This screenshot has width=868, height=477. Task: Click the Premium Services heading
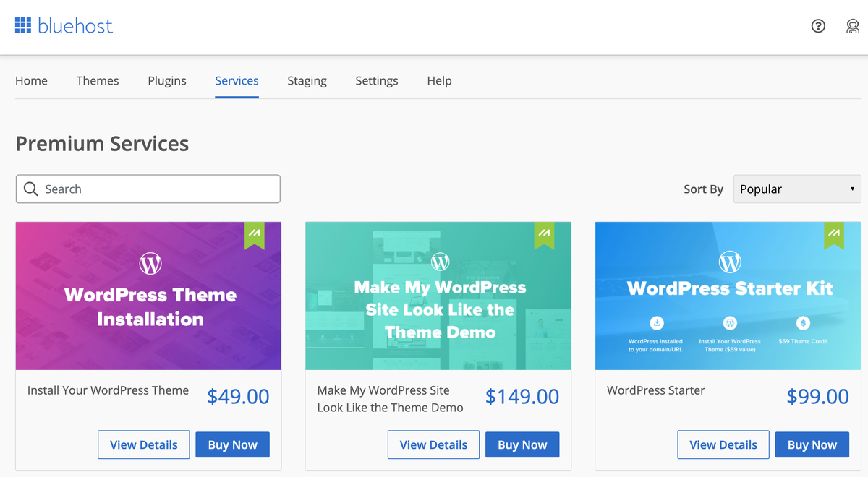click(102, 144)
